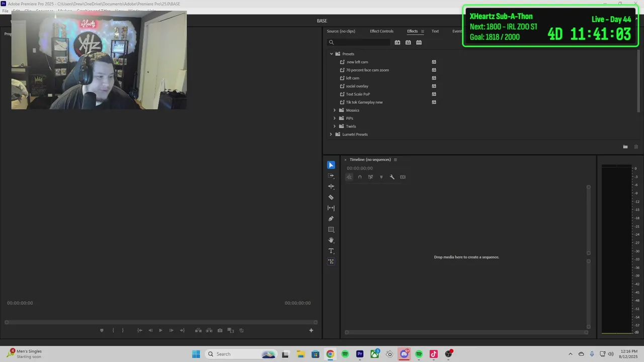Click the timeline wrench settings icon
This screenshot has height=362, width=644.
coord(392,177)
